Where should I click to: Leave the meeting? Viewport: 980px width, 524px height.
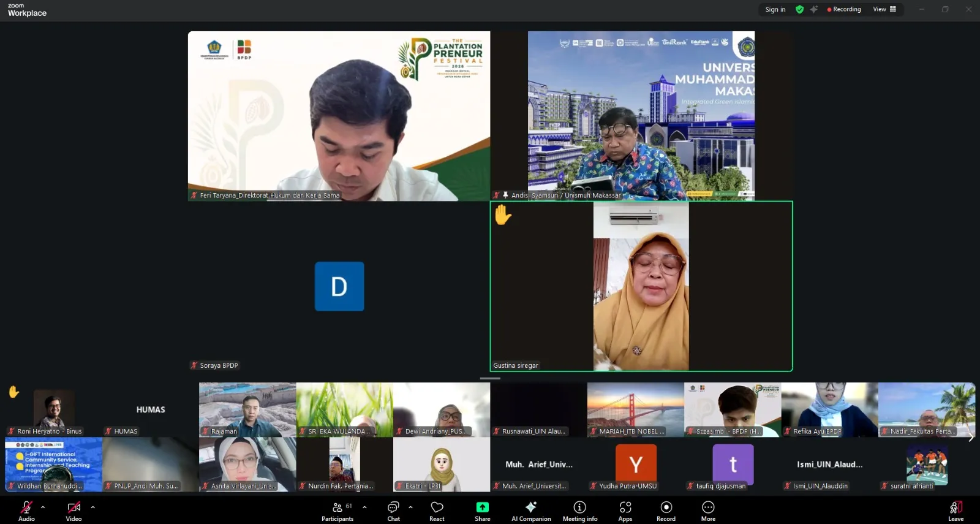point(956,511)
